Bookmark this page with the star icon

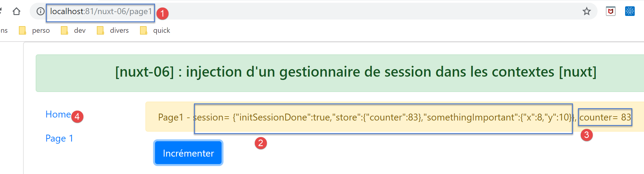click(x=586, y=11)
